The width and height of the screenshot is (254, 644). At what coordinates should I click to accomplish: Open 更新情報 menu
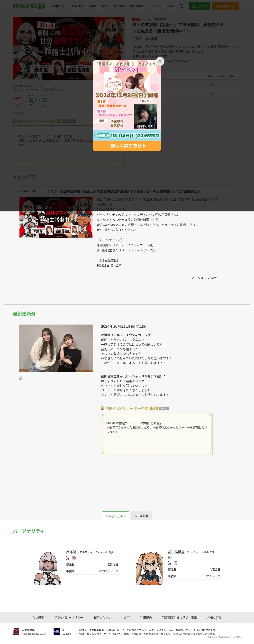[119, 6]
